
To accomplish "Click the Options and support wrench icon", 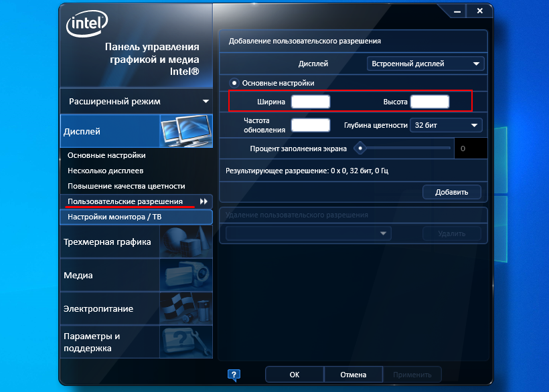I will click(186, 342).
